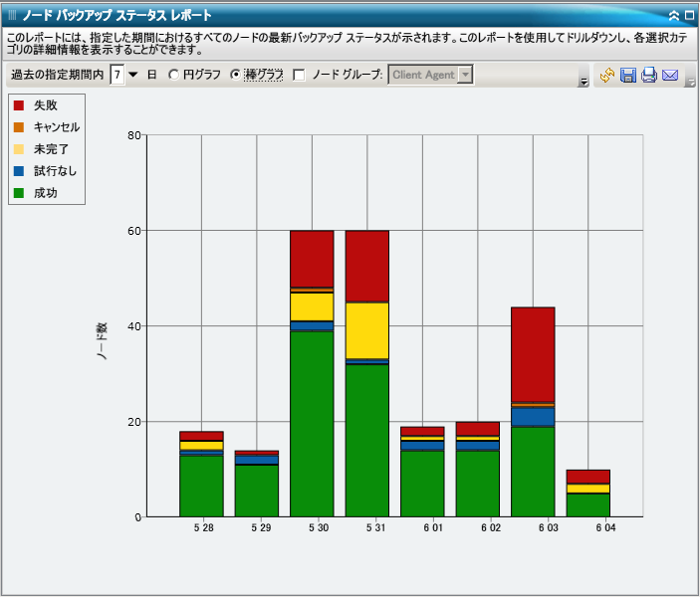Maximize the report panel from the title bar
Screen dimensions: 700x597
(689, 16)
